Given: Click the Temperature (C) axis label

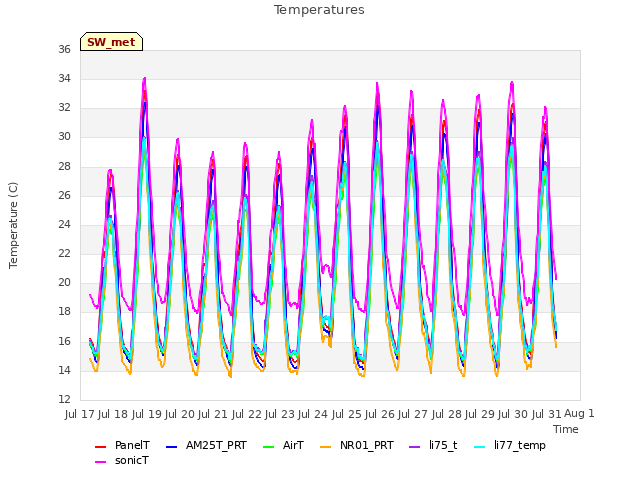Looking at the screenshot, I should tap(13, 225).
